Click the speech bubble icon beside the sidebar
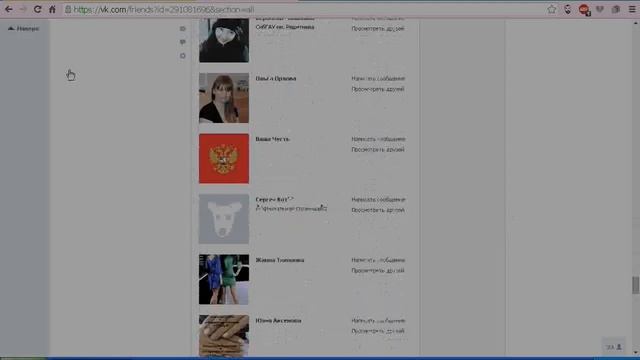Image resolution: width=640 pixels, height=360 pixels. coord(182,42)
